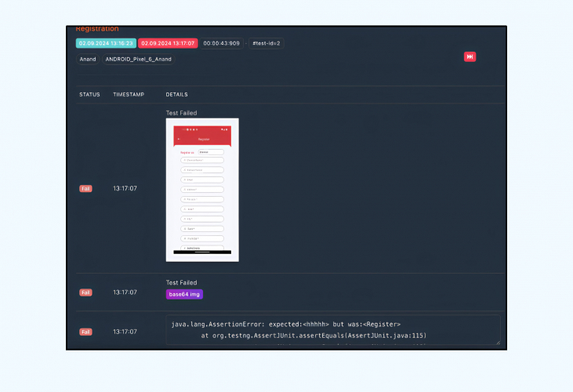Open the purple base64 img badge

click(184, 294)
